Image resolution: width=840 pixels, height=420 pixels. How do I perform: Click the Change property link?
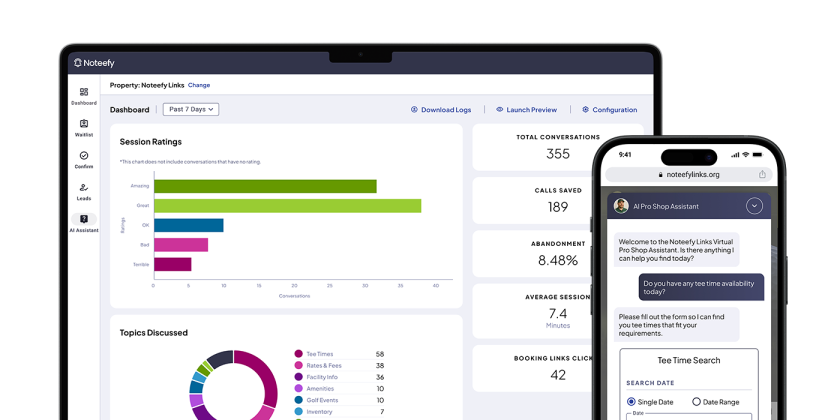coord(199,86)
